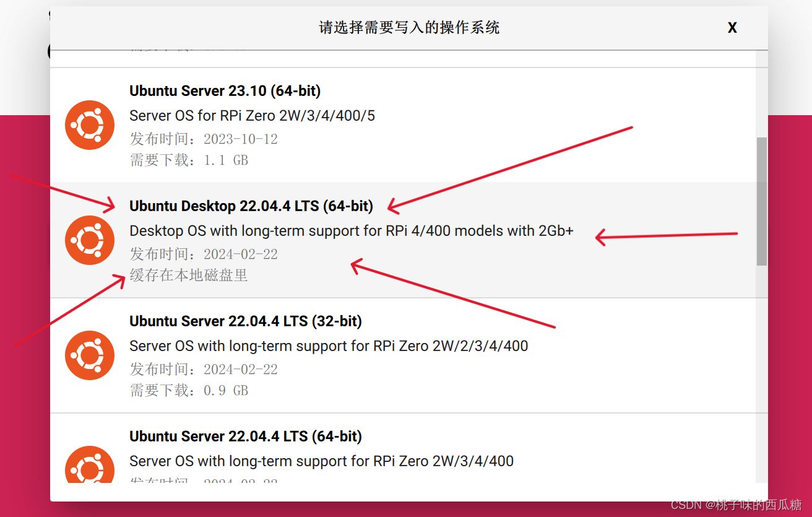This screenshot has height=517, width=812.
Task: Click the release date of Ubuntu Desktop 22.04.4
Action: (x=203, y=254)
